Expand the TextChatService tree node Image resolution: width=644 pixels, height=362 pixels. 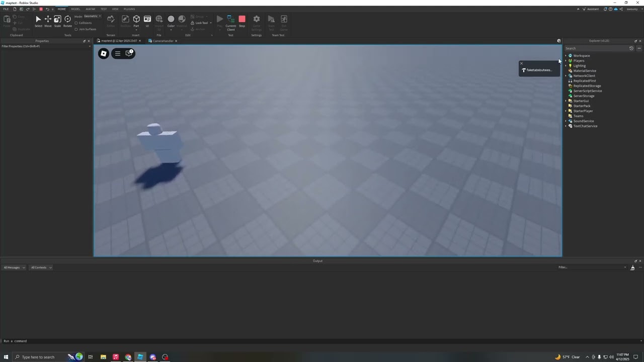click(x=566, y=126)
